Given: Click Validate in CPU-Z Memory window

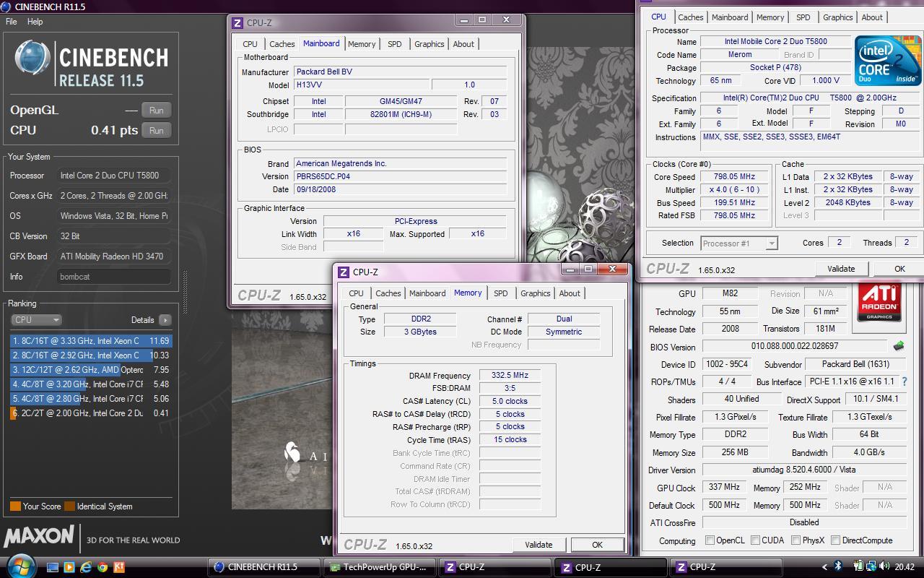Looking at the screenshot, I should click(539, 545).
